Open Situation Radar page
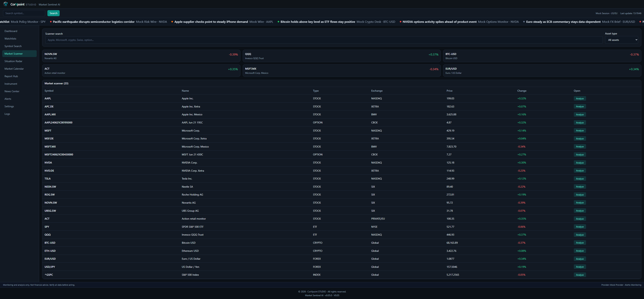The image size is (644, 299). tap(20, 61)
